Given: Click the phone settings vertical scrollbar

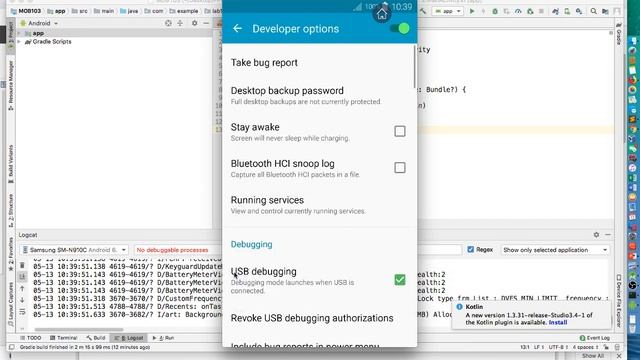Looking at the screenshot, I should 415,67.
